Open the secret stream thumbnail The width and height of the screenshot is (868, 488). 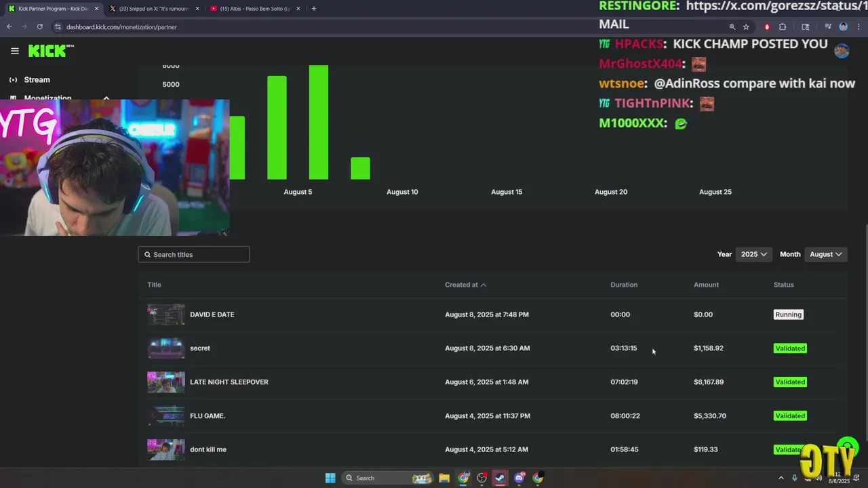(166, 348)
